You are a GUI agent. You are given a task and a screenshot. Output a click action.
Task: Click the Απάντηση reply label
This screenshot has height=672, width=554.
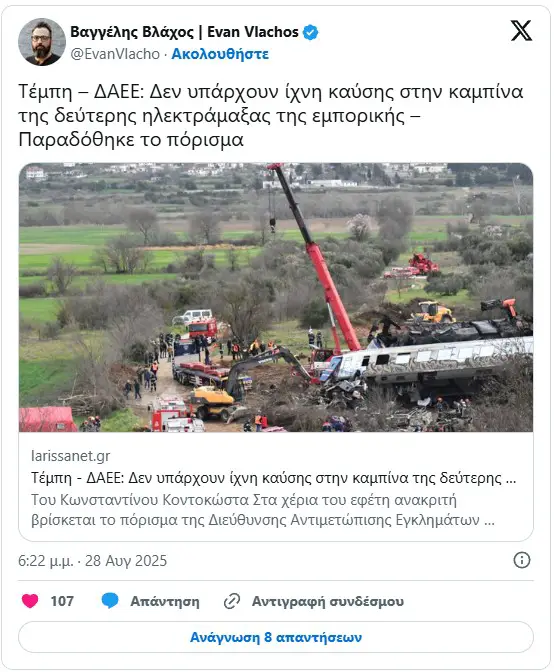pos(165,601)
